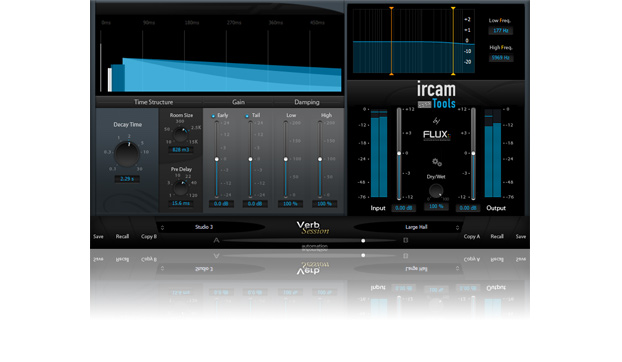Click the FLUX logo
This screenshot has height=362, width=622.
pyautogui.click(x=436, y=135)
